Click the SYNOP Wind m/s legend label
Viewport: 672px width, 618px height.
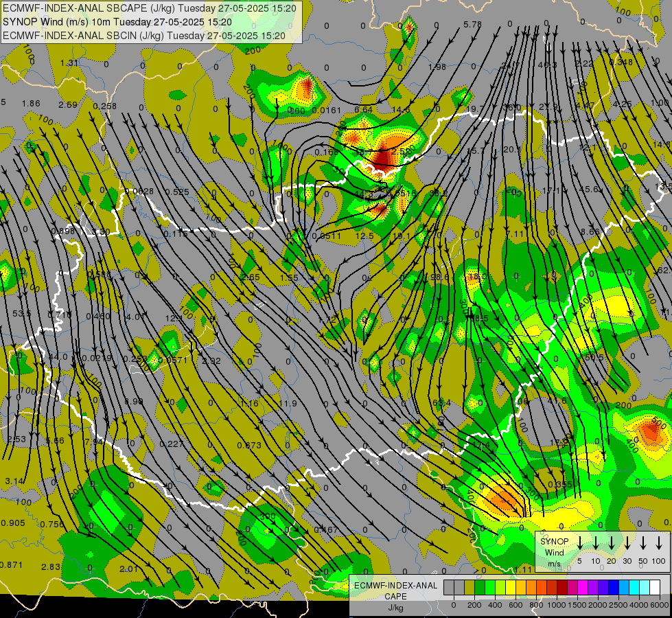[554, 553]
